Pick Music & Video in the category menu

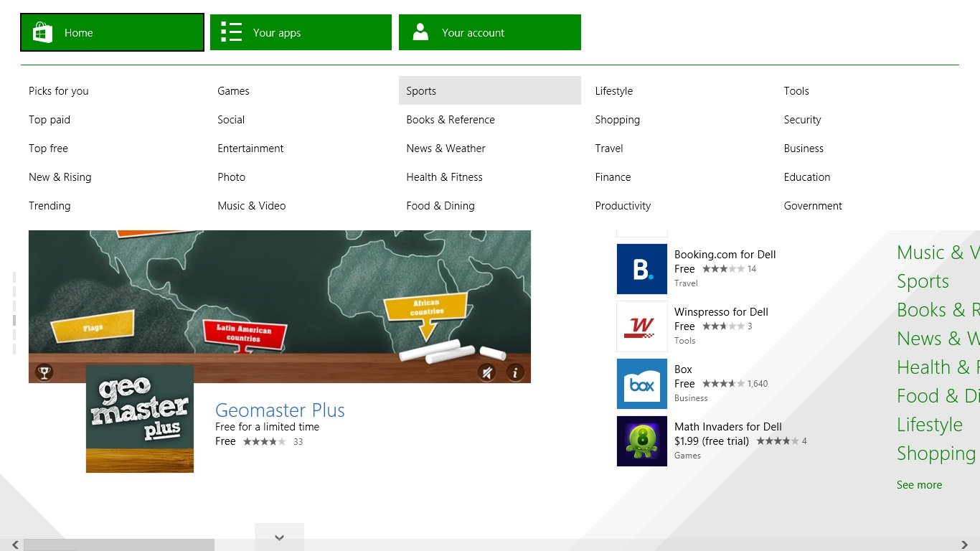pyautogui.click(x=252, y=206)
